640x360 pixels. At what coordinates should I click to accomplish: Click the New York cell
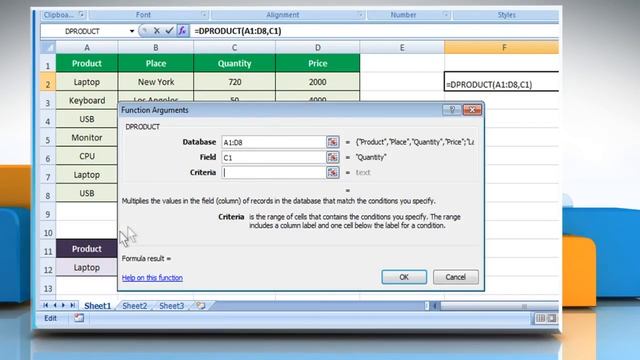pyautogui.click(x=156, y=82)
